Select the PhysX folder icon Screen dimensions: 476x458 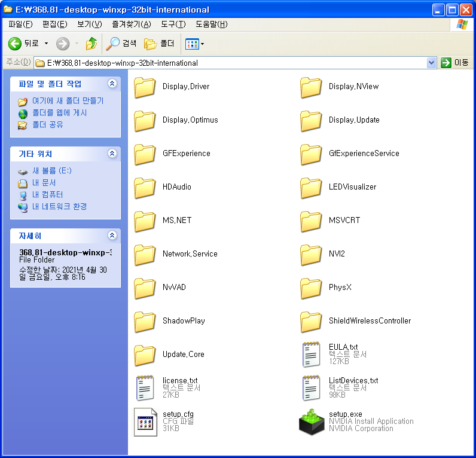click(311, 288)
